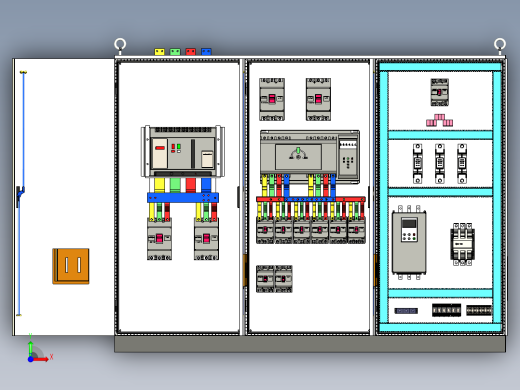Image resolution: width=520 pixels, height=390 pixels.
Task: Select right molded-case breaker below blue busbar
Action: [206, 239]
